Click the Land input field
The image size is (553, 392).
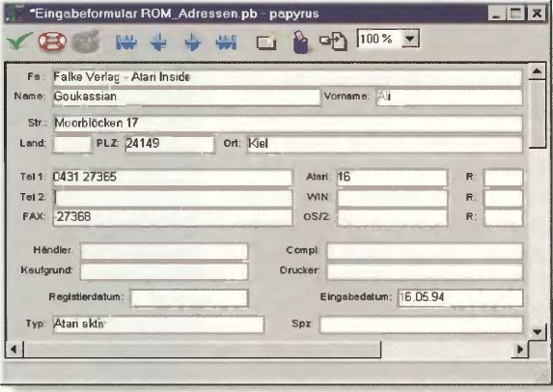pos(72,144)
